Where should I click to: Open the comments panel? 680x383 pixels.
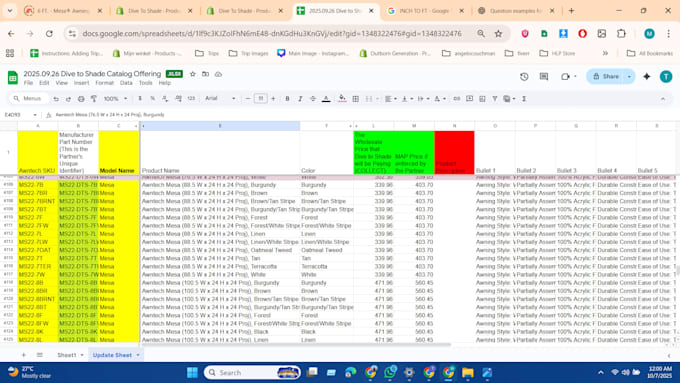point(544,77)
